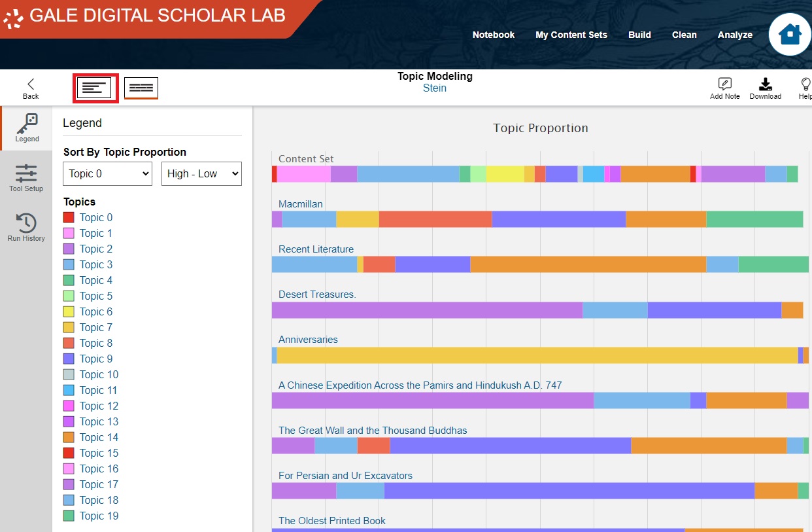
Task: Click the light green Topic 5 swatch
Action: [x=69, y=296]
